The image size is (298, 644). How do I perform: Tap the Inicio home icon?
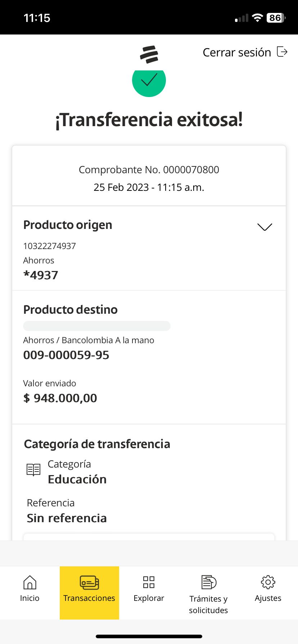click(30, 582)
